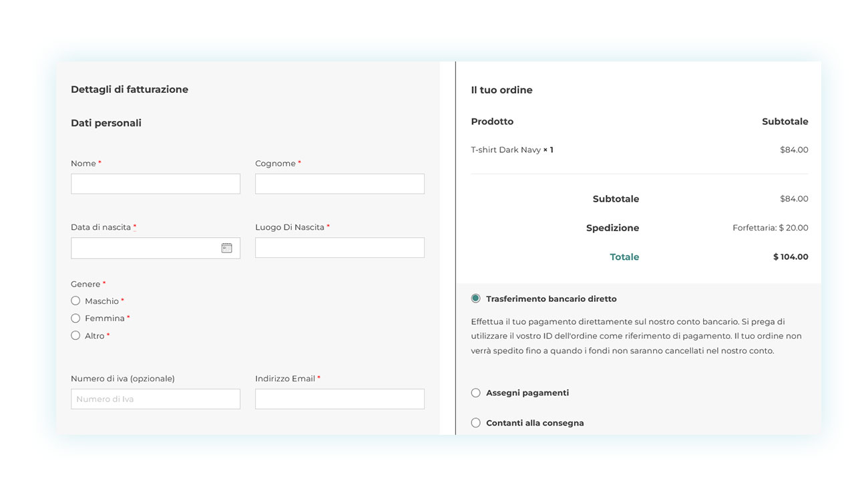Click the Nome input field
868x495 pixels.
155,184
